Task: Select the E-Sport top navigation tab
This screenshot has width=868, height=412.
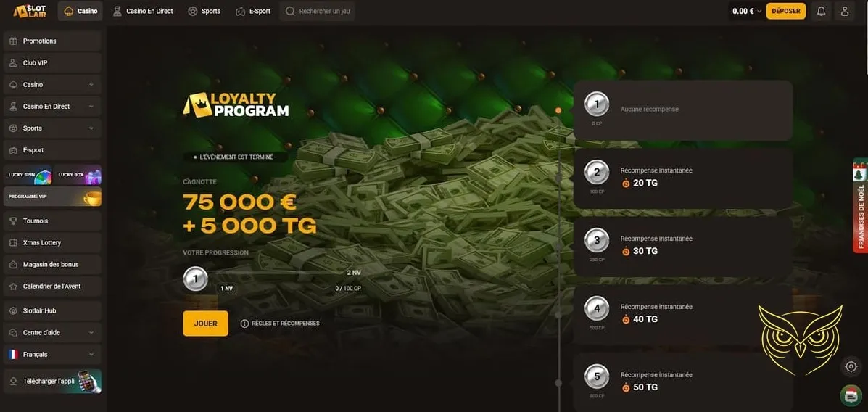Action: 253,11
